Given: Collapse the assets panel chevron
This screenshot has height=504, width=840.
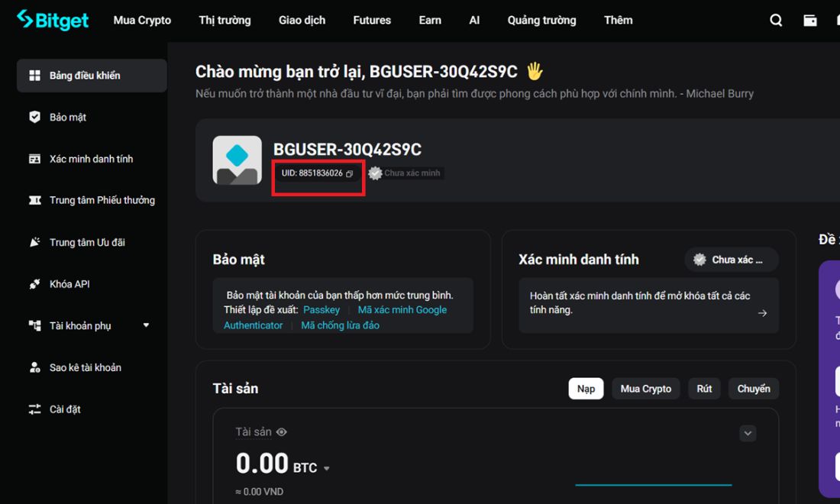Looking at the screenshot, I should point(748,433).
